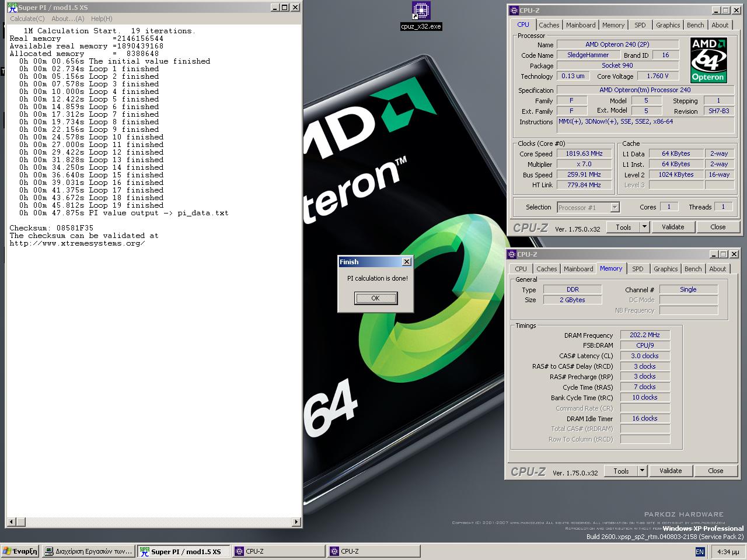Click the Checksum: 08581F35 line
The width and height of the screenshot is (747, 560).
[51, 228]
